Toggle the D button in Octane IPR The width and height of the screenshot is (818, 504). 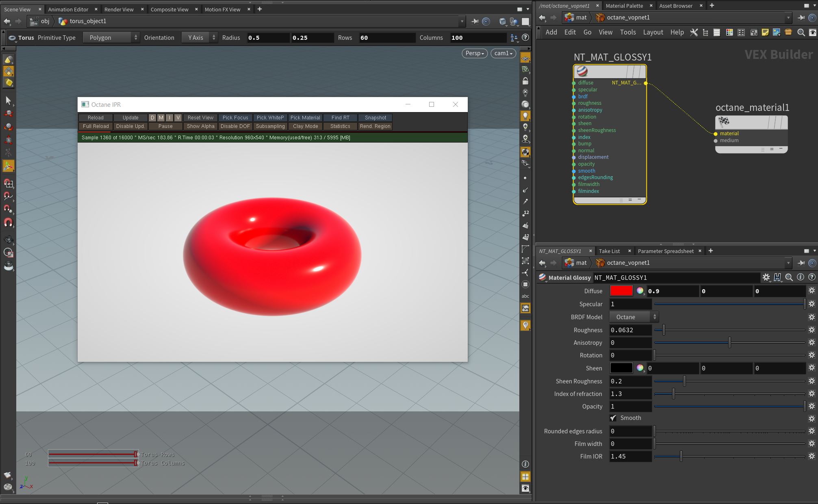tap(152, 118)
